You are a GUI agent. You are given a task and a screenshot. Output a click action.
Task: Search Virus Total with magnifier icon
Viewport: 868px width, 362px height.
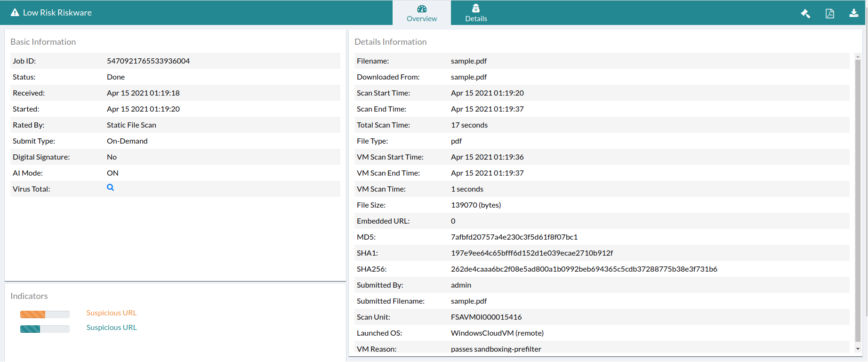(111, 187)
